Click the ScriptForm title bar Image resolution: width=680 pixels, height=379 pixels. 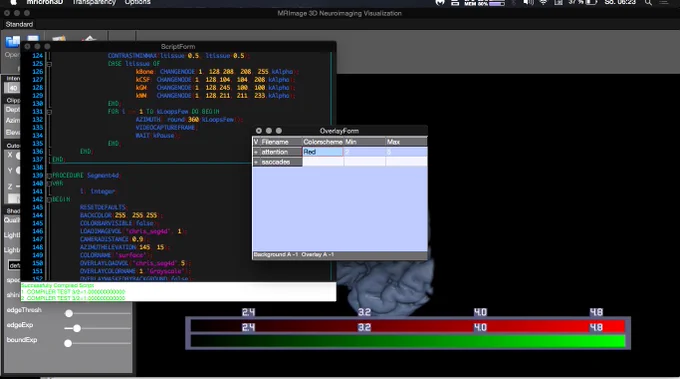178,46
